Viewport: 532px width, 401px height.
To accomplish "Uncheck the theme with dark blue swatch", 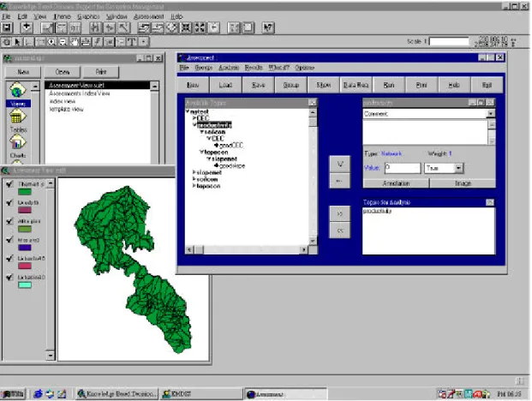I will (x=9, y=240).
